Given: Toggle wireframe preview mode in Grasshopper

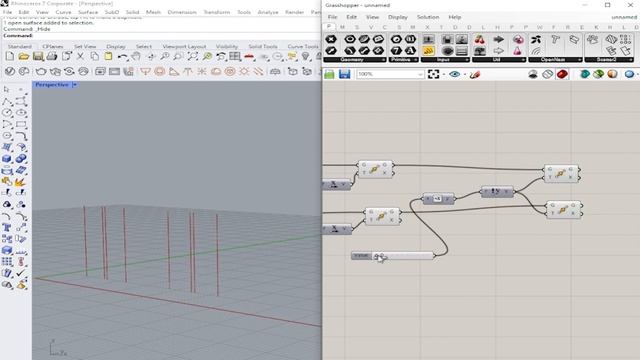Looking at the screenshot, I should click(x=547, y=74).
